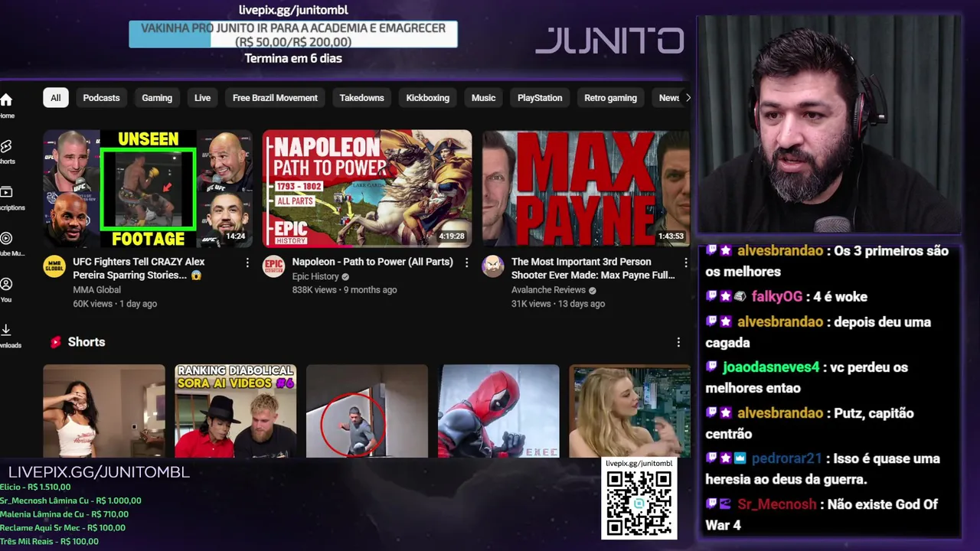Open Napoleon Path to Power thumbnail

[367, 188]
